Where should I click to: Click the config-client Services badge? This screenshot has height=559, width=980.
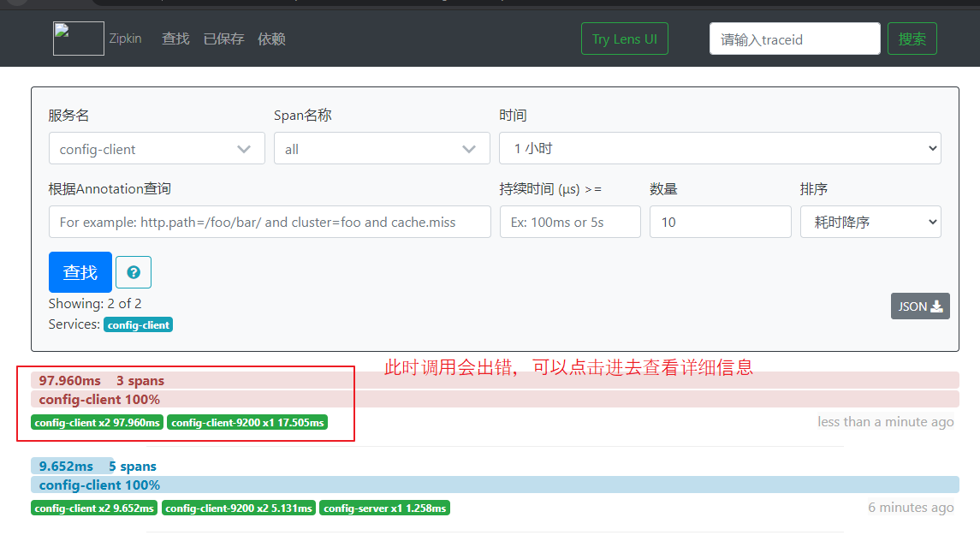tap(138, 325)
